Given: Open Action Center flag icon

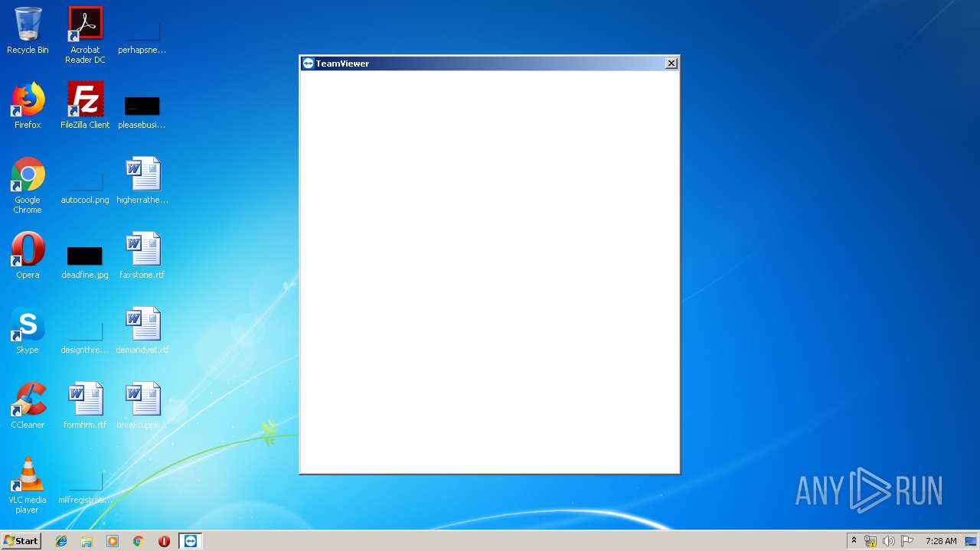Looking at the screenshot, I should [x=907, y=541].
